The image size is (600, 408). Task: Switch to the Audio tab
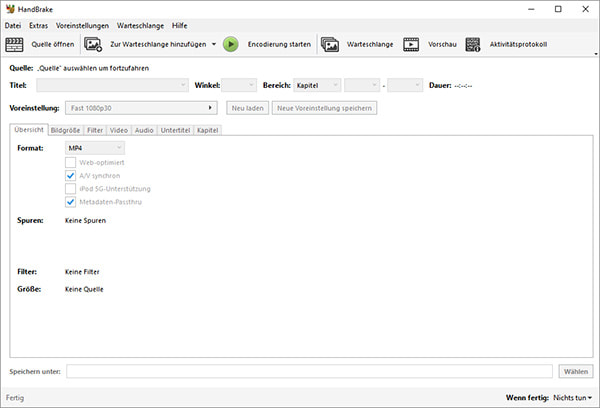[144, 131]
